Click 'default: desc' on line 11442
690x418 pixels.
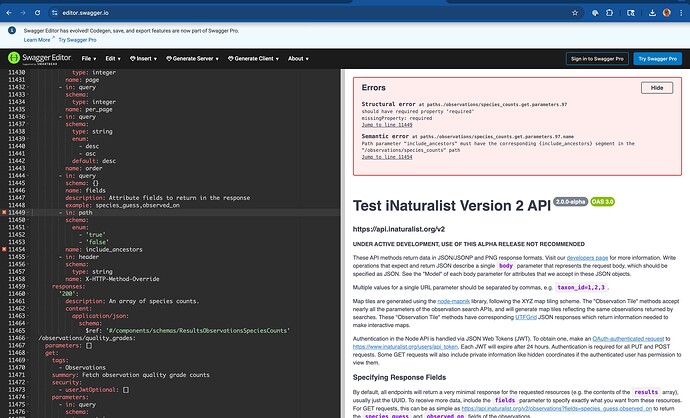[x=94, y=161]
